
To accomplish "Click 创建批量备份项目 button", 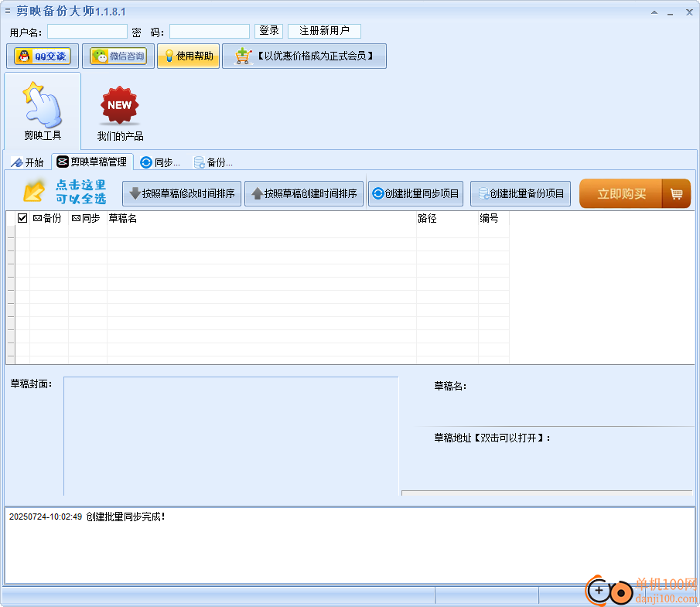I will (x=521, y=194).
